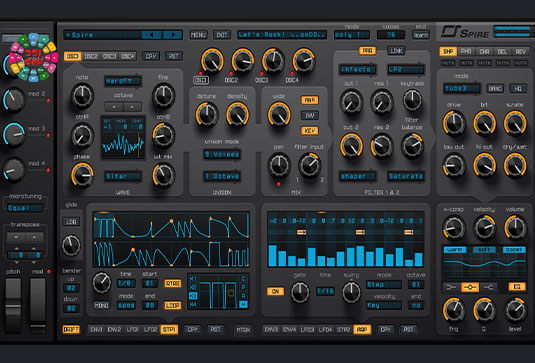Click the drive knob in shaper

[x=453, y=123]
